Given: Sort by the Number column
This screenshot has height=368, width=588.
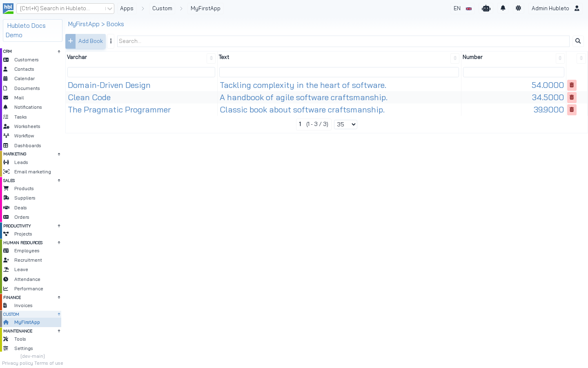Looking at the screenshot, I should 560,58.
